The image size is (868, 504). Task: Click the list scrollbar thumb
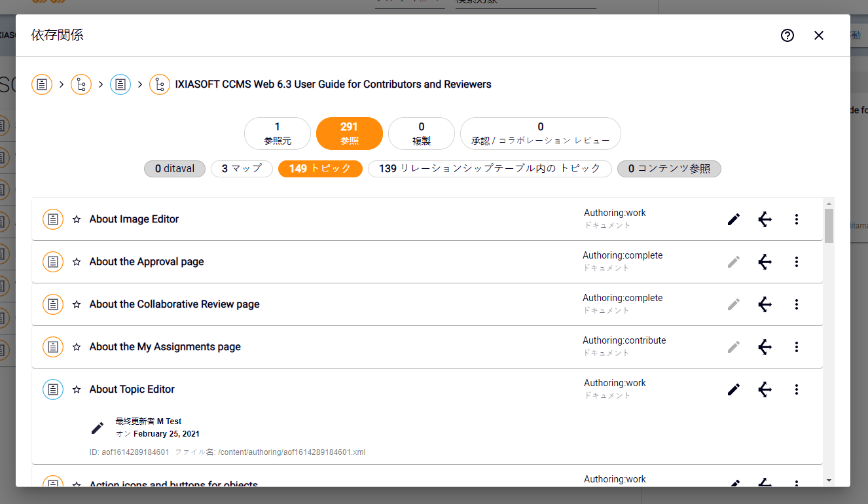tap(829, 226)
